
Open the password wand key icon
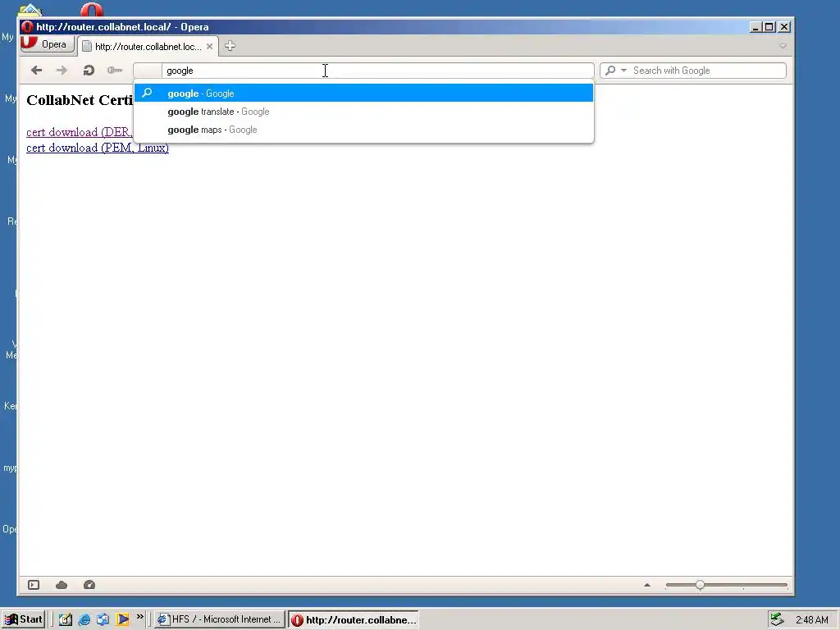coord(115,71)
